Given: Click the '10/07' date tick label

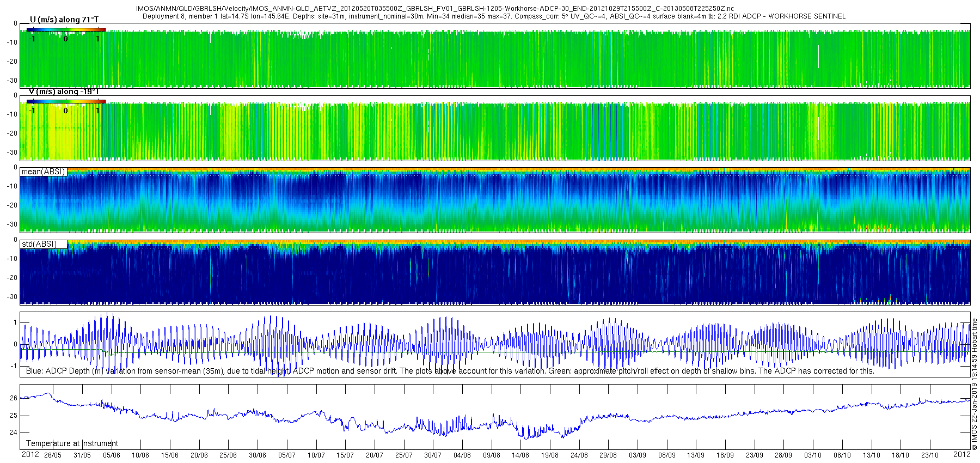Looking at the screenshot, I should pos(316,455).
